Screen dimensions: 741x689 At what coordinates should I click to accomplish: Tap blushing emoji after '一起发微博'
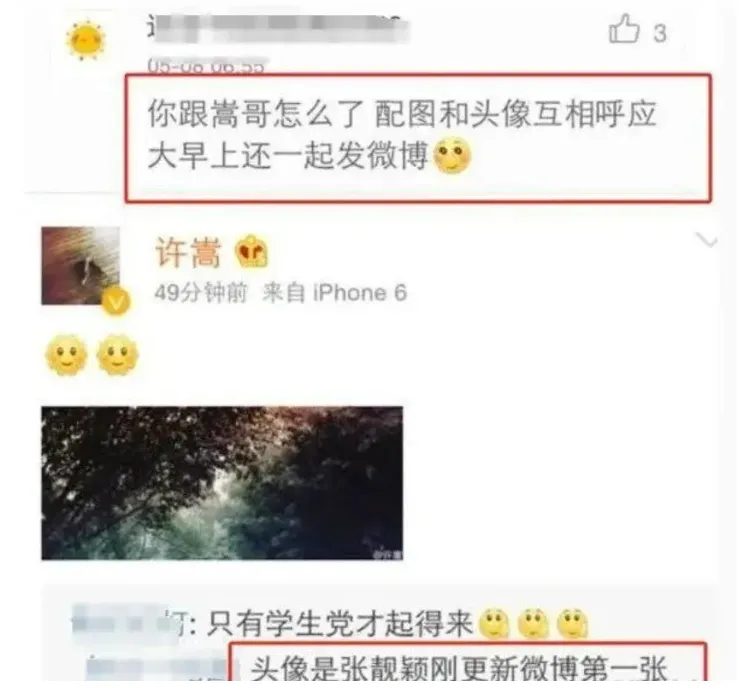coord(452,155)
